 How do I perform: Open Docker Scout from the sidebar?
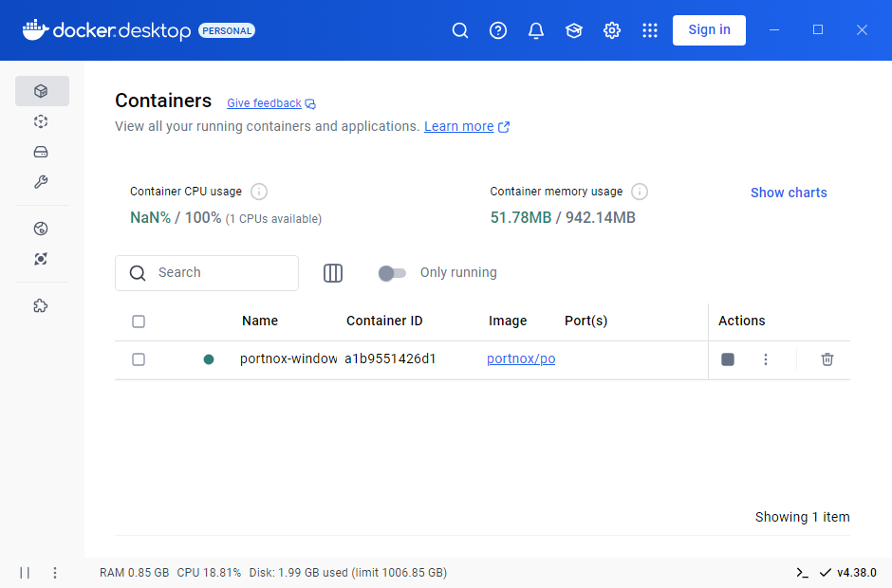[41, 259]
